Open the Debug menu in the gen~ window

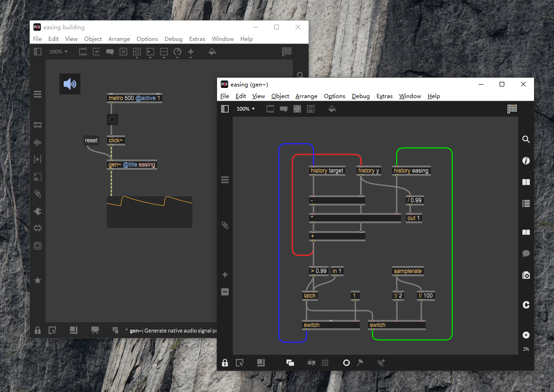[361, 96]
